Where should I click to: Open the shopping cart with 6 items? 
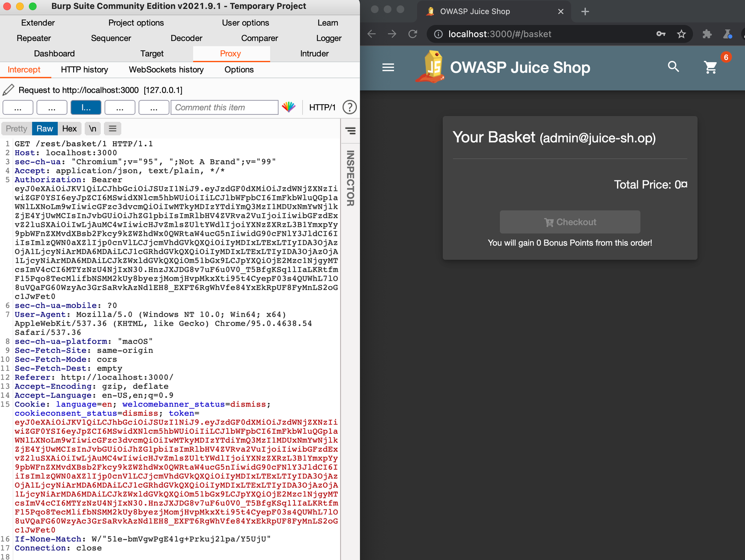[x=710, y=67]
